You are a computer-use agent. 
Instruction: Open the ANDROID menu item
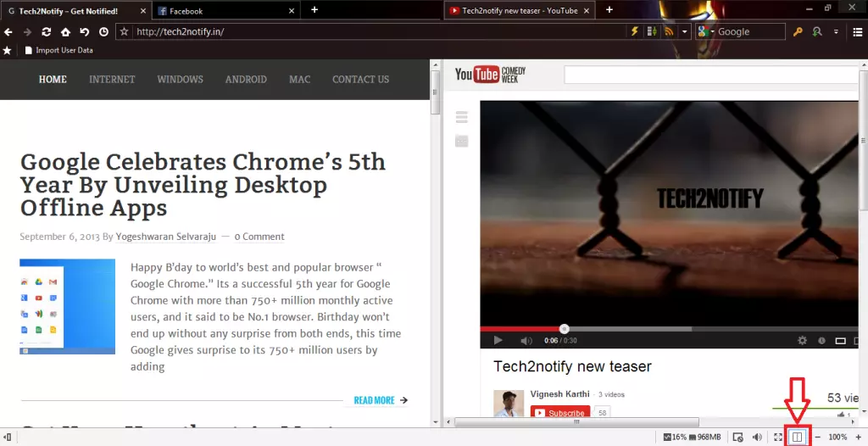click(246, 79)
